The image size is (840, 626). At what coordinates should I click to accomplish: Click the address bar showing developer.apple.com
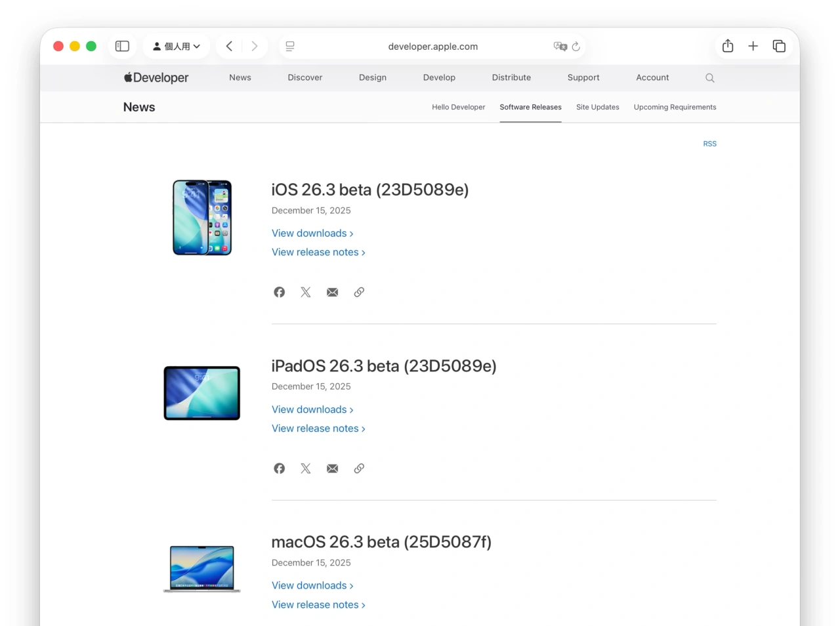pos(433,46)
